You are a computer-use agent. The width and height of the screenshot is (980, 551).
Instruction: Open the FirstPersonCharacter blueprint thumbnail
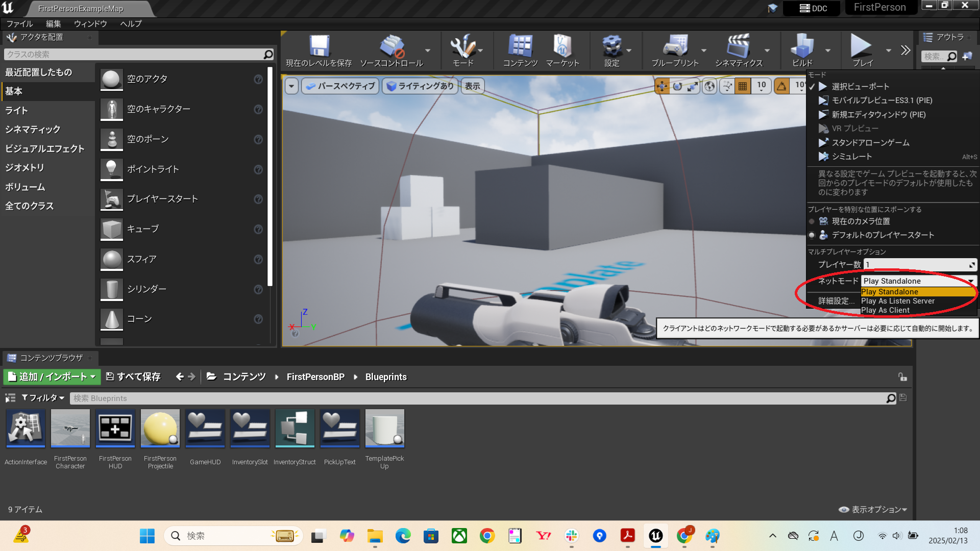pyautogui.click(x=70, y=428)
